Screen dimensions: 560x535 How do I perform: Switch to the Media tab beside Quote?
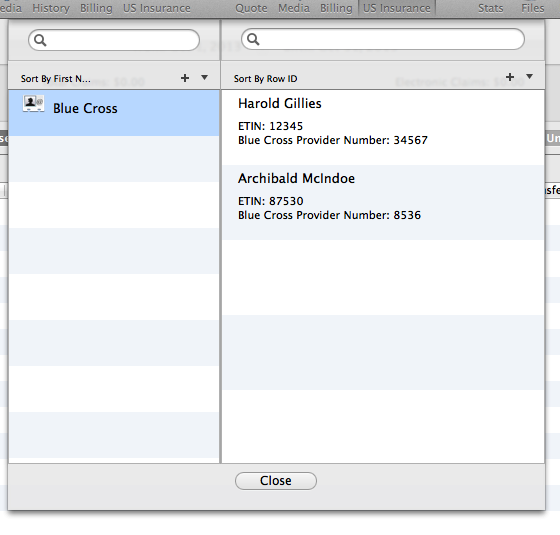(294, 8)
